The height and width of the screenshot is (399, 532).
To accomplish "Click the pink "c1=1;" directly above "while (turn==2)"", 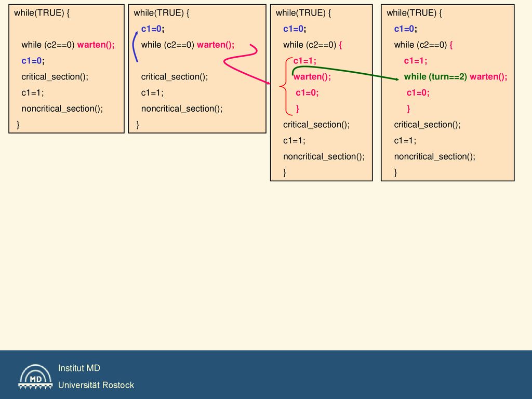I will [x=416, y=61].
